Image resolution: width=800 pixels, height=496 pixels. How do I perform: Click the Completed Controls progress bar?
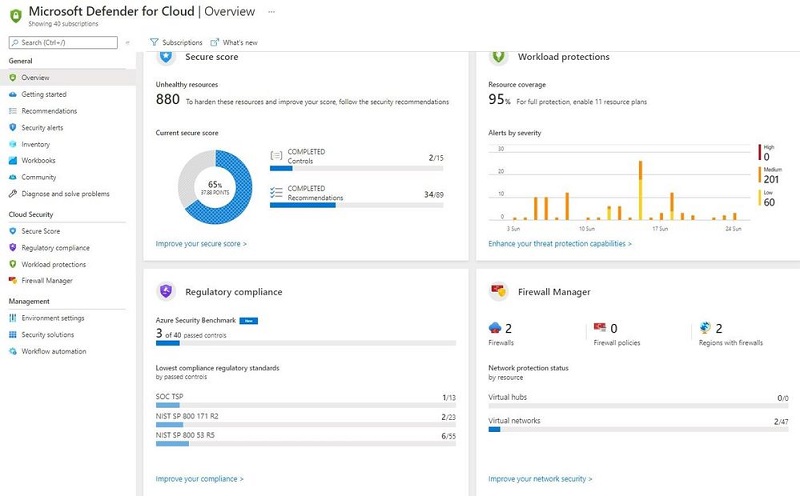[x=357, y=168]
